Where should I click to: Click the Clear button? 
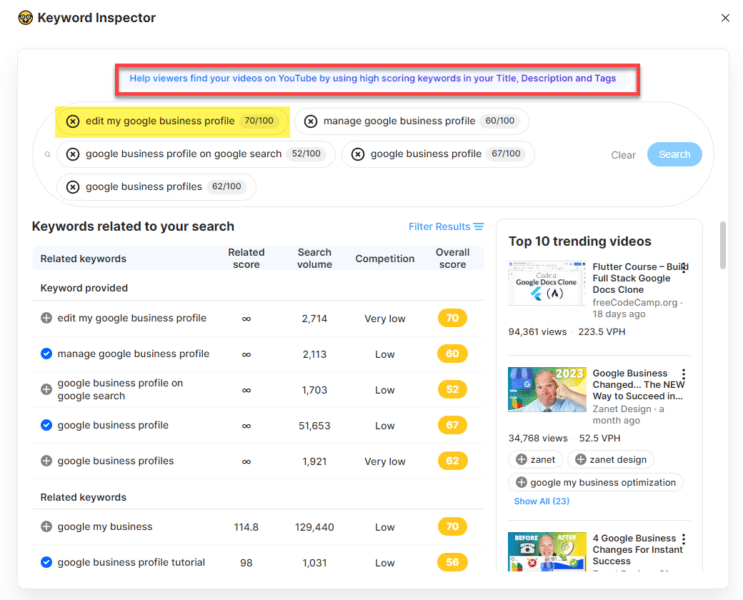[x=623, y=155]
